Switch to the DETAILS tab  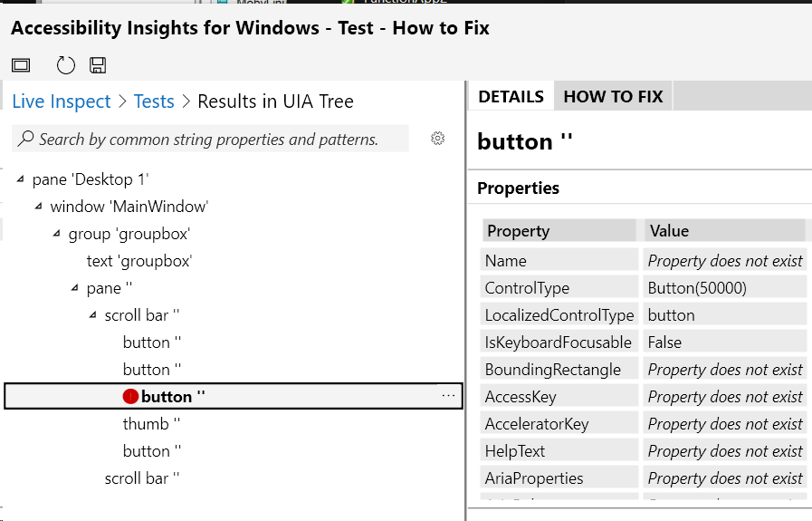click(x=511, y=96)
